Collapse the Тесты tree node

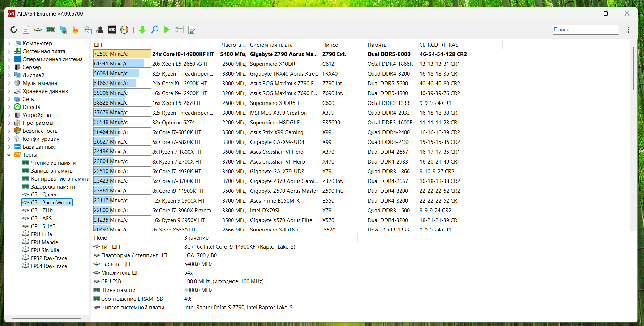pyautogui.click(x=9, y=155)
